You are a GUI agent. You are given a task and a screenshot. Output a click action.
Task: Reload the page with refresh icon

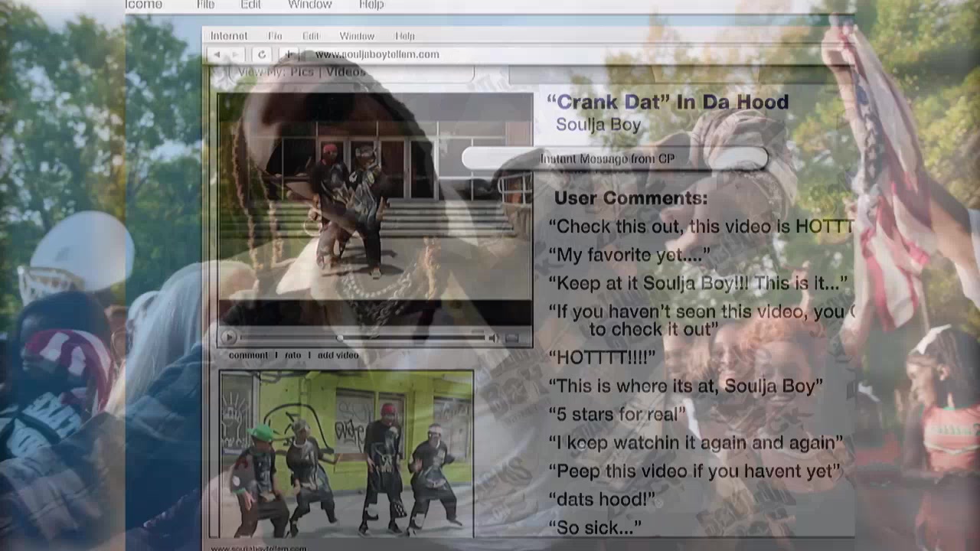pyautogui.click(x=262, y=54)
